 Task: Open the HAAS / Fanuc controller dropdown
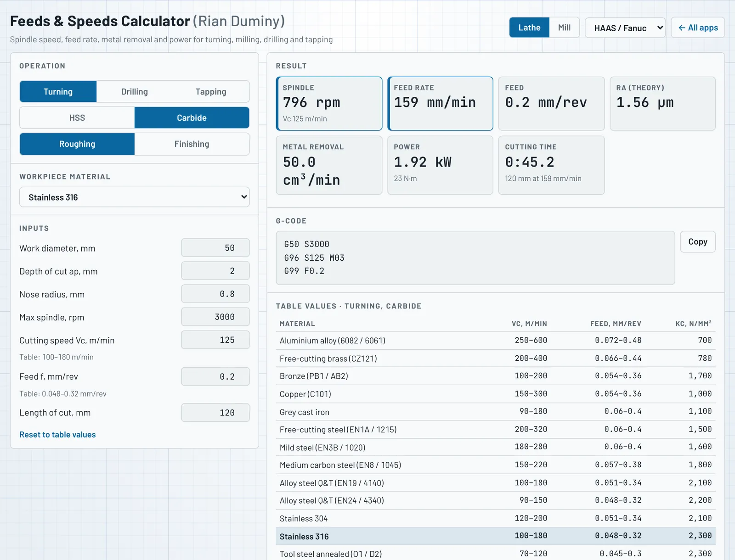[625, 28]
